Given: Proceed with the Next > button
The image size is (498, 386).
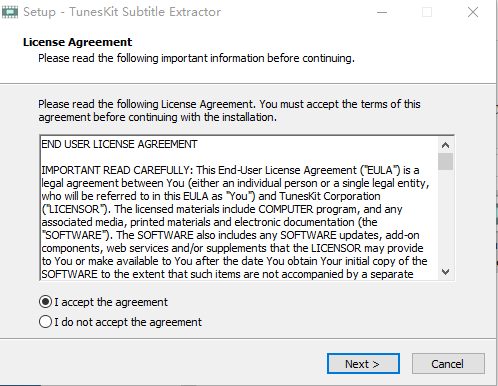Looking at the screenshot, I should click(363, 364).
